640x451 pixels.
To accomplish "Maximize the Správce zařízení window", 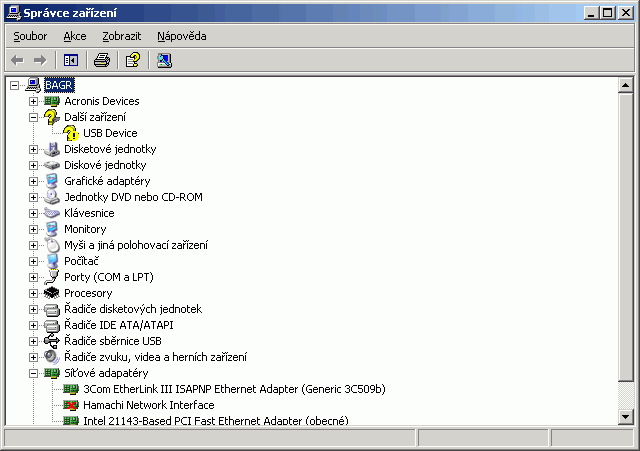I will pos(607,13).
